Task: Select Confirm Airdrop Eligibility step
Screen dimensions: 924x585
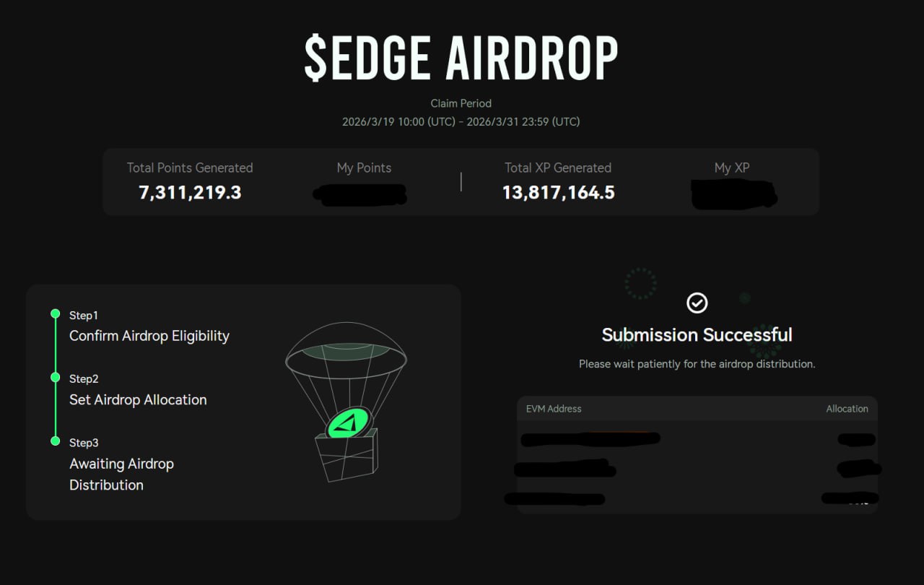Action: (149, 336)
